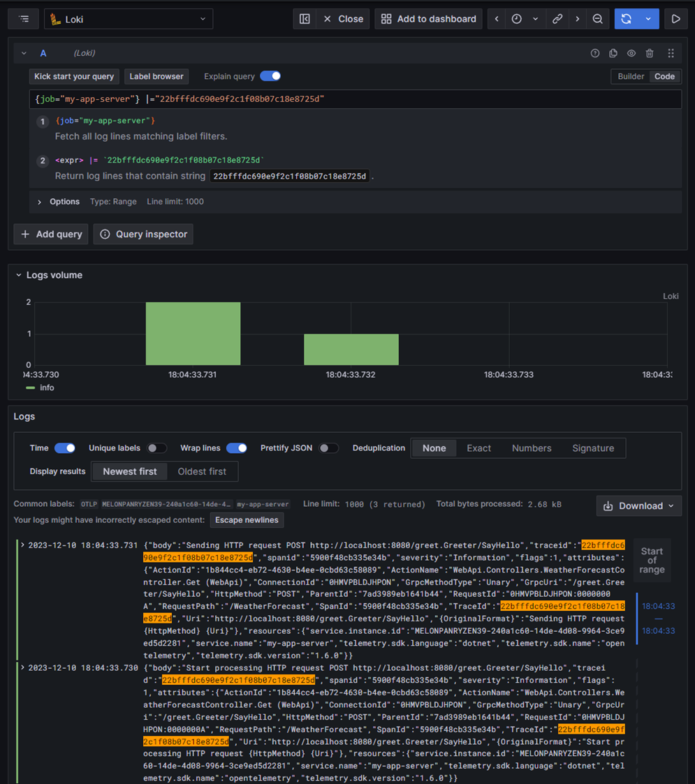Viewport: 695px width, 784px height.
Task: Open the Query inspector
Action: [143, 234]
